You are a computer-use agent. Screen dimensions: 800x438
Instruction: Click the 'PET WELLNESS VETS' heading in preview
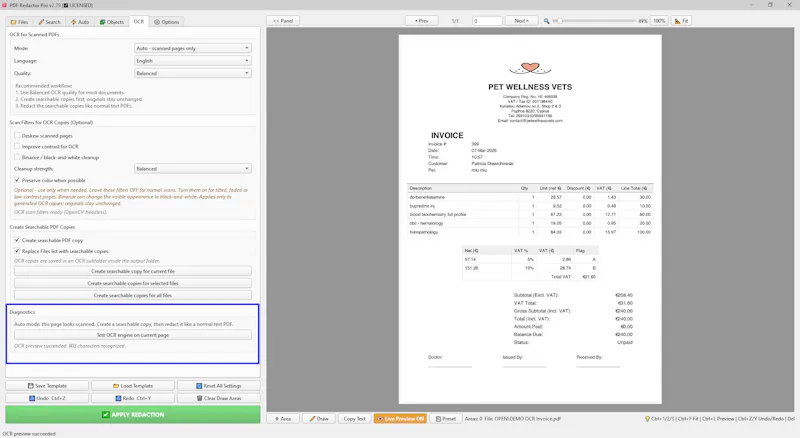pyautogui.click(x=530, y=87)
